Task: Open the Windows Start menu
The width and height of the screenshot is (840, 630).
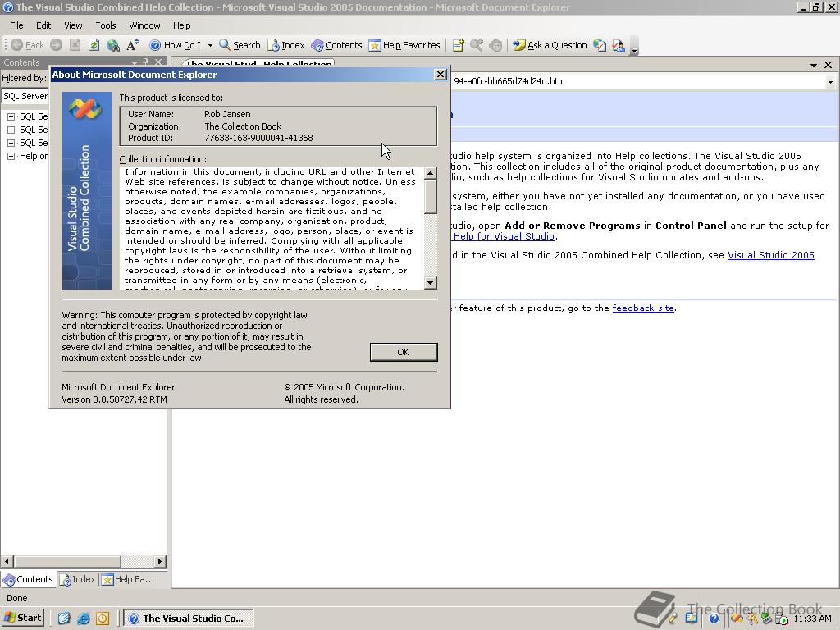Action: tap(22, 619)
